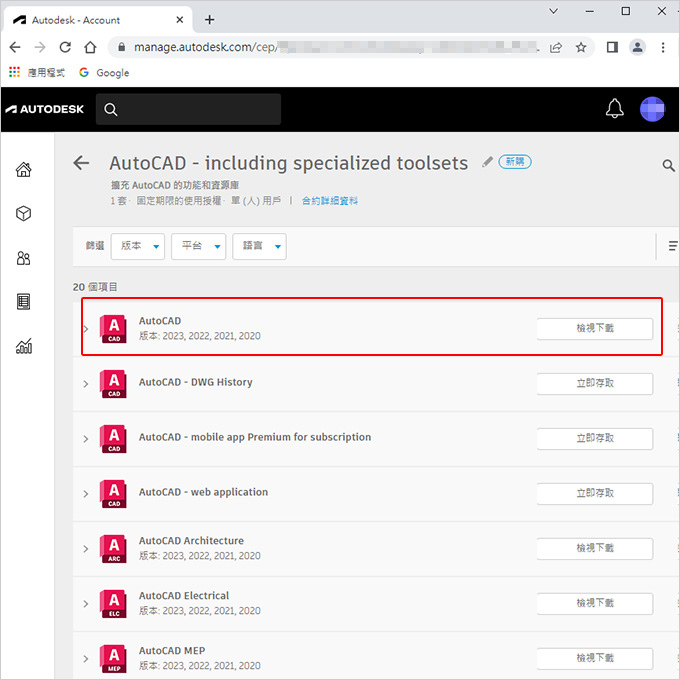Open the Chrome three-dot menu
The height and width of the screenshot is (680, 680).
[663, 47]
